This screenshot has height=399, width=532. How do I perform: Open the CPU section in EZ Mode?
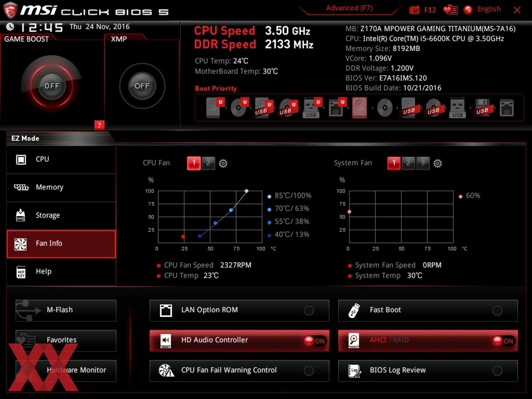click(x=61, y=159)
